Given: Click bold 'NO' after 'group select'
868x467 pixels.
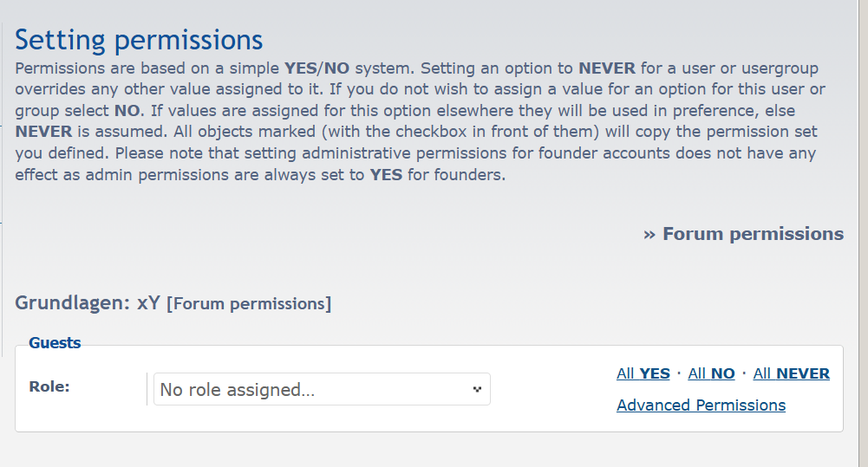Looking at the screenshot, I should tap(126, 110).
